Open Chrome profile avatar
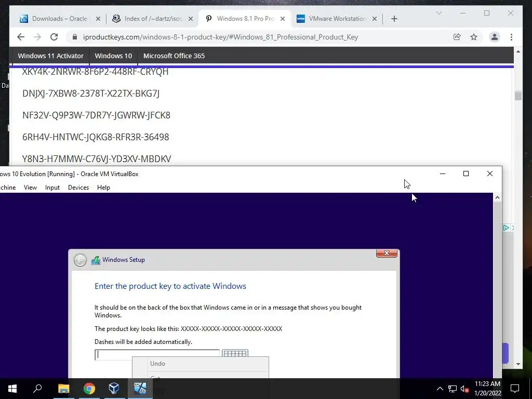 [x=495, y=37]
